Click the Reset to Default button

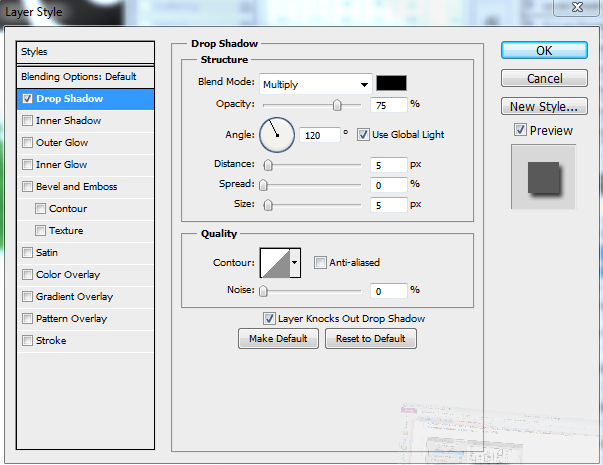pyautogui.click(x=370, y=339)
